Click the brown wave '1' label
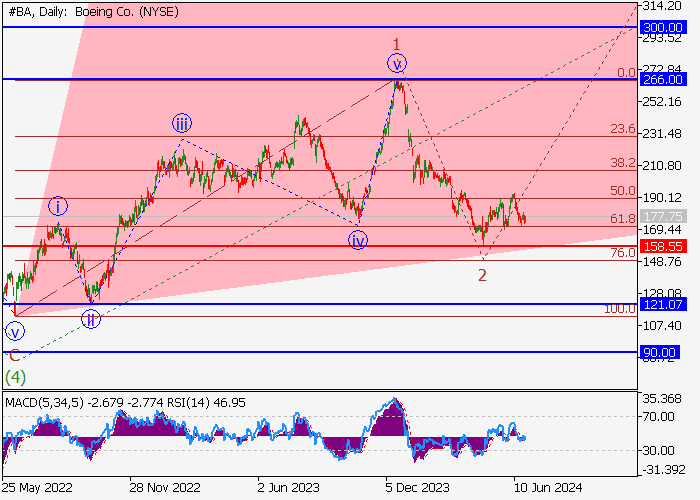700x500 pixels. tap(396, 44)
